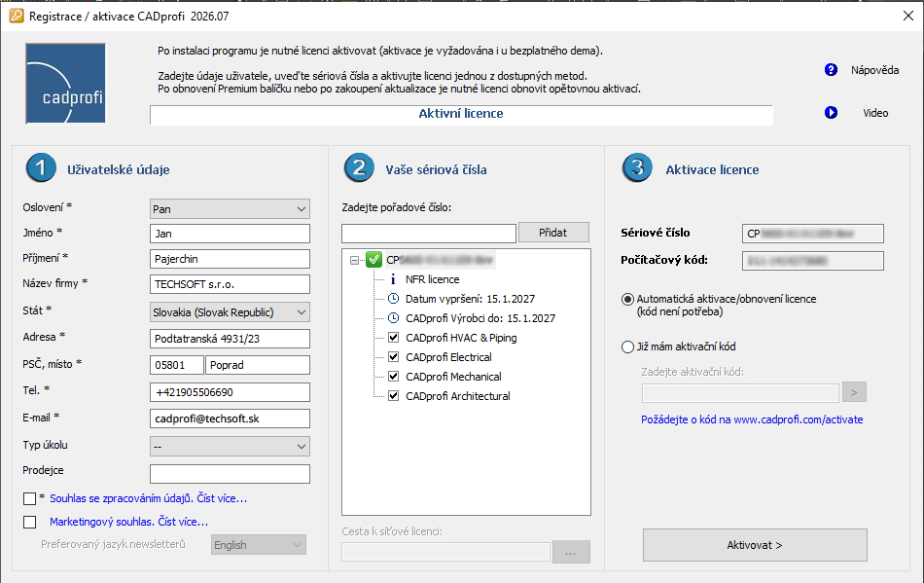The height and width of the screenshot is (583, 924).
Task: Click the E-mail input field
Action: point(230,419)
